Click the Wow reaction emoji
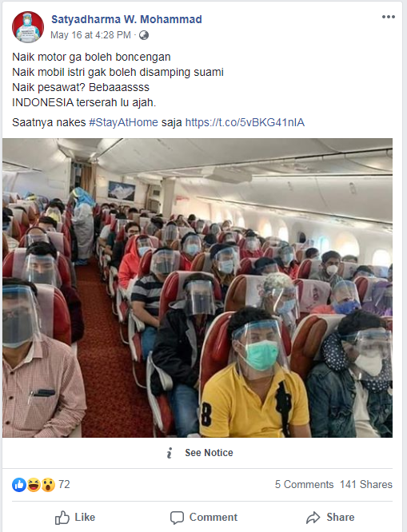This screenshot has height=532, width=407. [48, 485]
